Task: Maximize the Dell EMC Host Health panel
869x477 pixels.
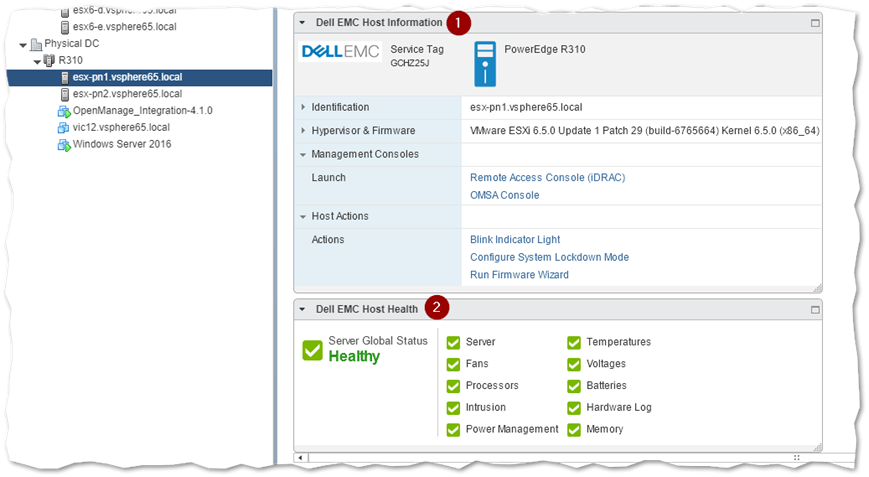Action: [x=815, y=310]
